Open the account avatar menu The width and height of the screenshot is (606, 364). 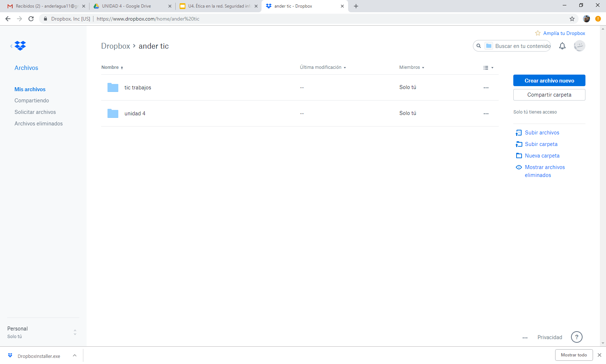579,46
